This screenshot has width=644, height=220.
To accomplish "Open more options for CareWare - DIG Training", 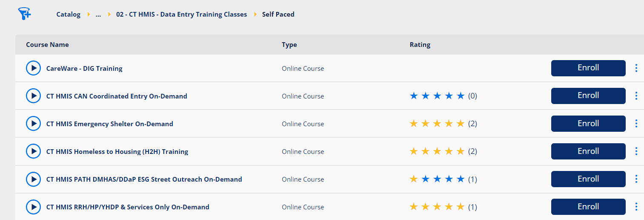I will click(636, 68).
